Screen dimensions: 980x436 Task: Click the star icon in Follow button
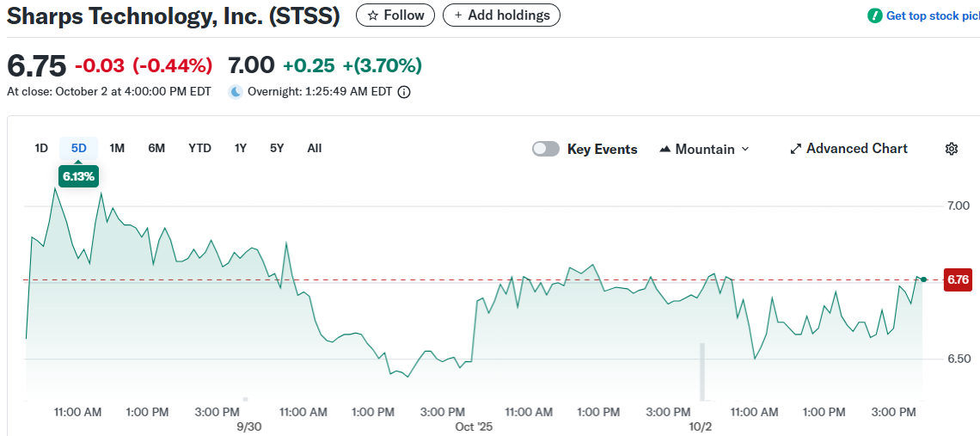(372, 15)
